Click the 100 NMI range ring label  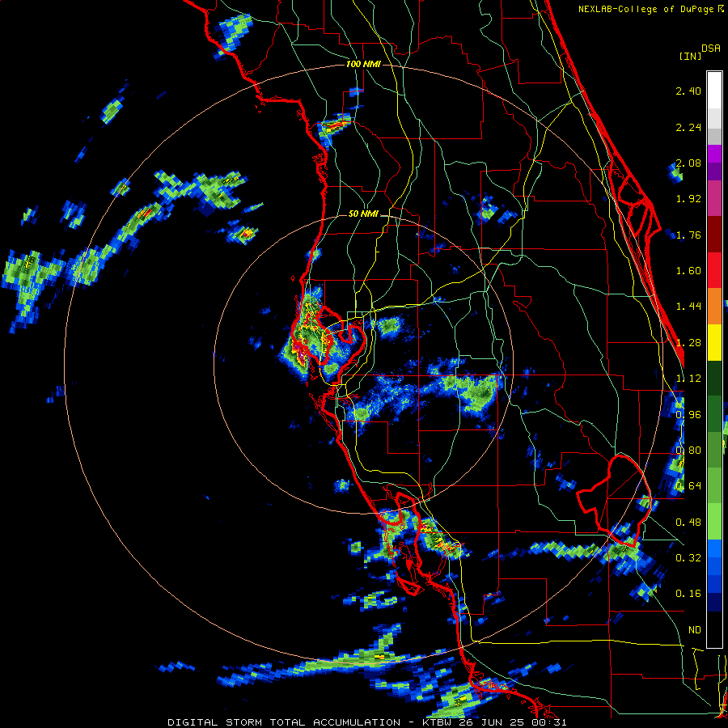[363, 64]
